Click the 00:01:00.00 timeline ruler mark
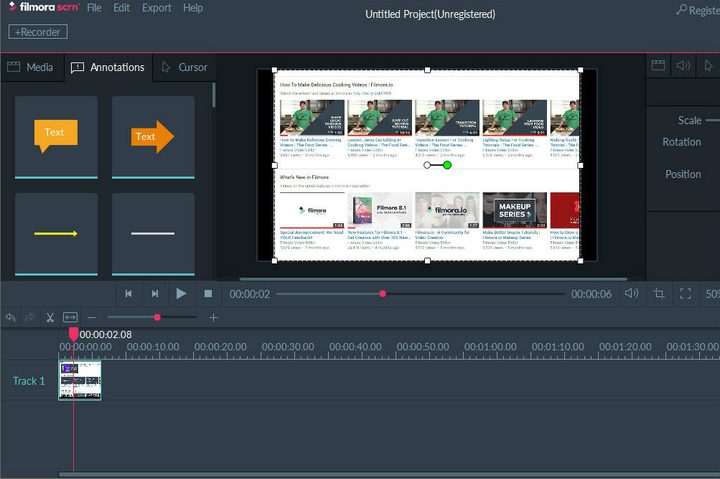Screen dimensions: 720x479 pos(490,347)
